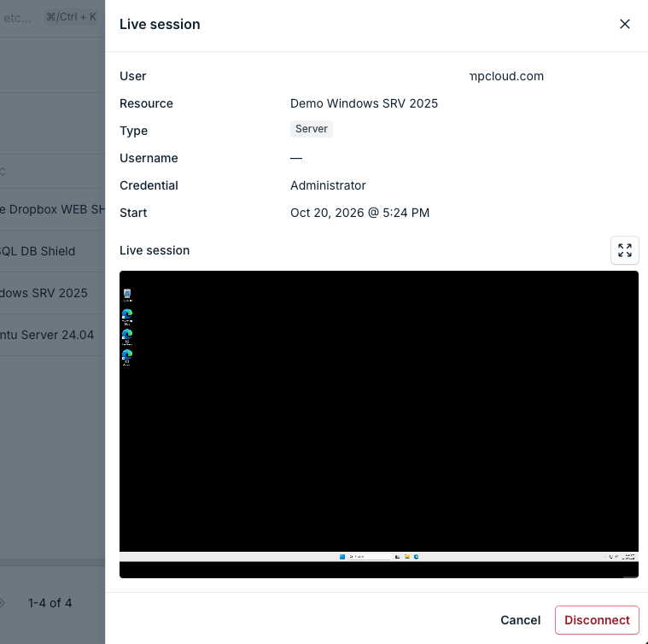Open the Windows Start button in remote taskbar
This screenshot has height=644, width=648.
(x=342, y=557)
